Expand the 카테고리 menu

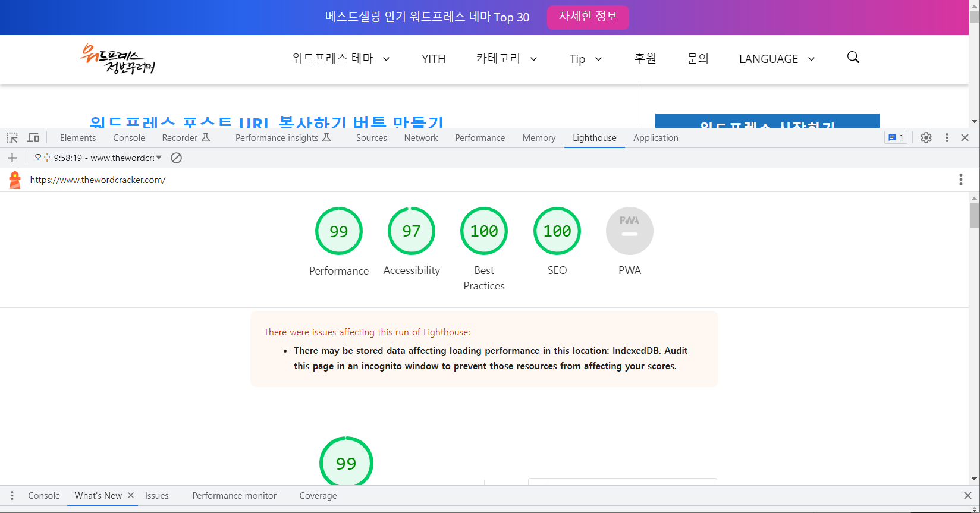pyautogui.click(x=507, y=59)
